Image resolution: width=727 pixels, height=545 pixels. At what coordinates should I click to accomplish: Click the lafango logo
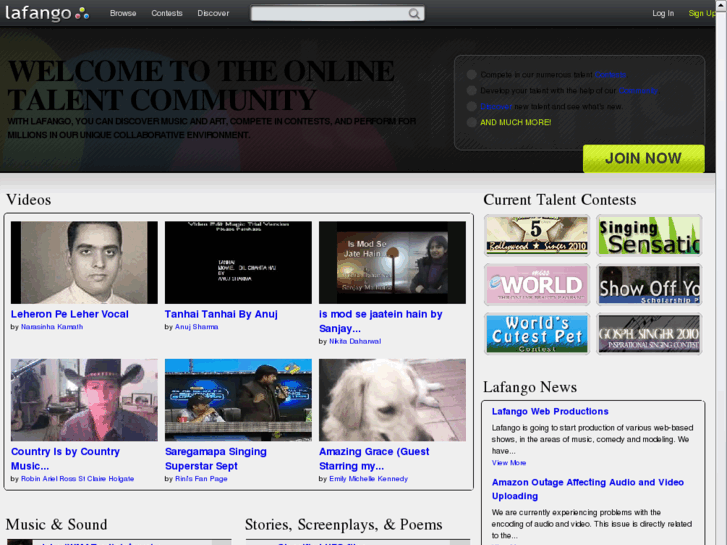click(47, 13)
